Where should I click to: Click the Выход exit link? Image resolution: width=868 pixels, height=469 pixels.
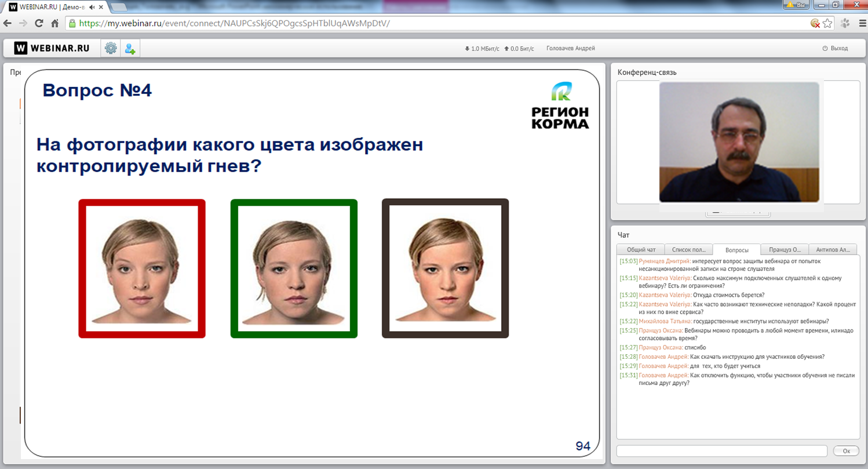(839, 49)
